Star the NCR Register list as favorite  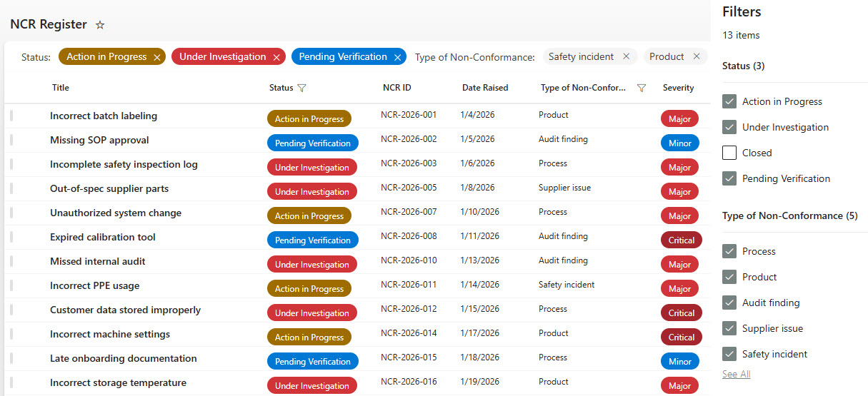coord(100,25)
